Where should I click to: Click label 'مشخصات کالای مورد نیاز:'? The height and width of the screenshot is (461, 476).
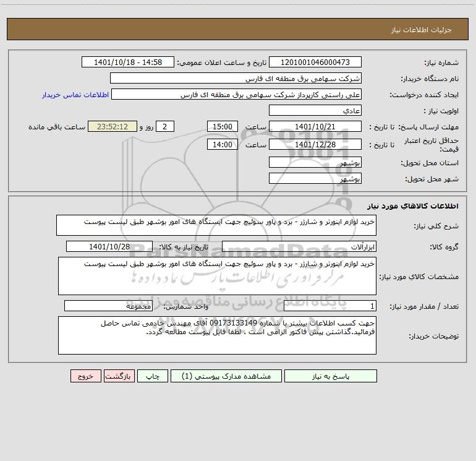coord(419,277)
